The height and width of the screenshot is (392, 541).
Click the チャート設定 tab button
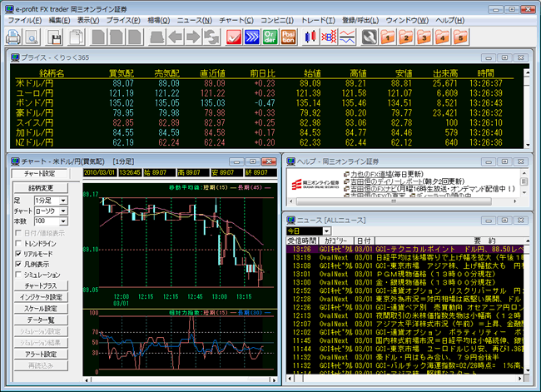tap(40, 174)
